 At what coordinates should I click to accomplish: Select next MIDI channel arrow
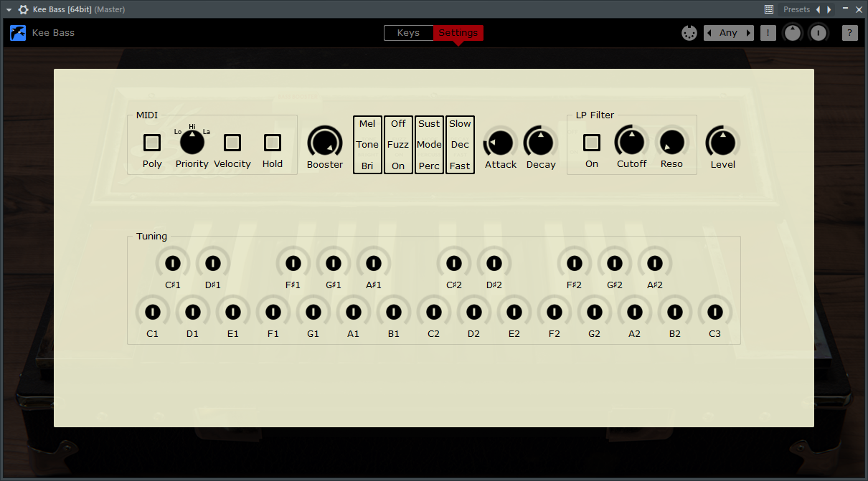[748, 33]
